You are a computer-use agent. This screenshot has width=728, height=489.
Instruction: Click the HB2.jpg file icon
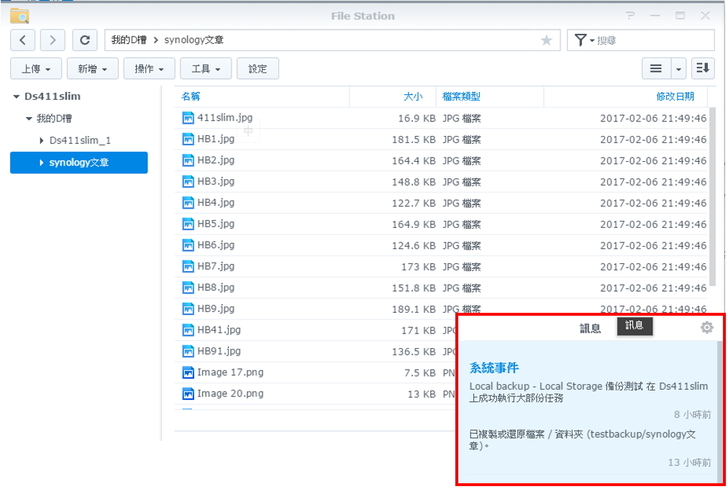click(x=188, y=160)
